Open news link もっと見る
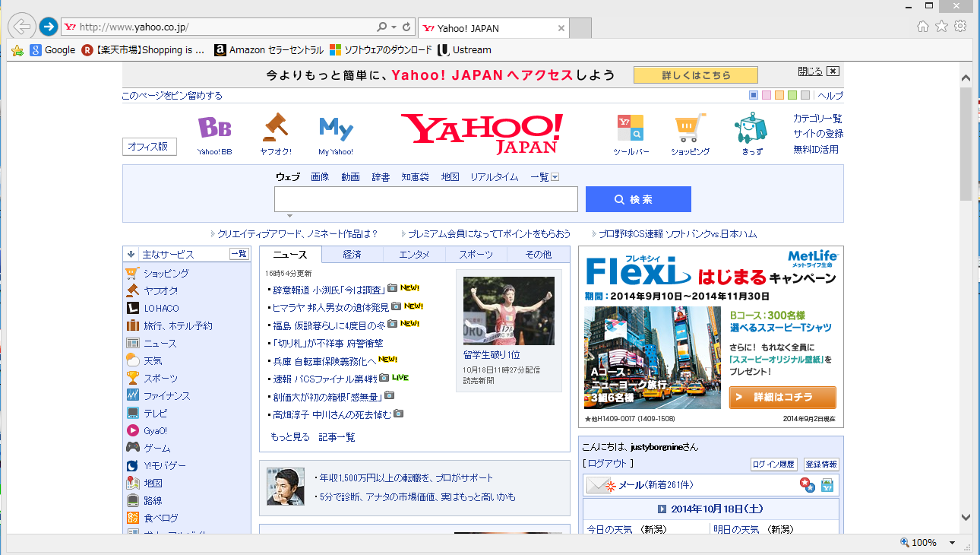Screen dimensions: 980x555 click(x=290, y=437)
